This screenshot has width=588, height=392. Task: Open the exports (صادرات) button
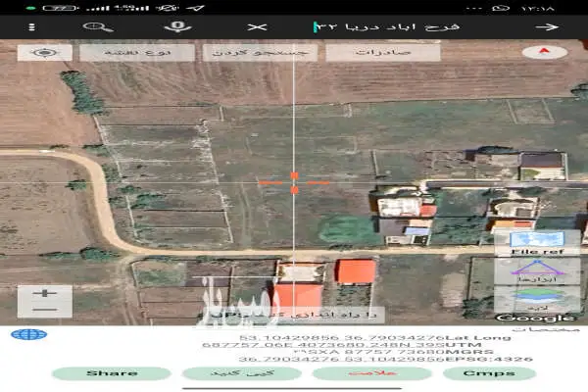(x=383, y=53)
